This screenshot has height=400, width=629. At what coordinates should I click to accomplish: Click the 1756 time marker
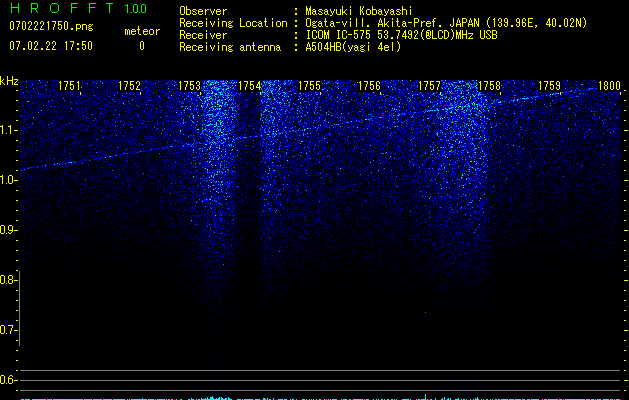[x=369, y=86]
